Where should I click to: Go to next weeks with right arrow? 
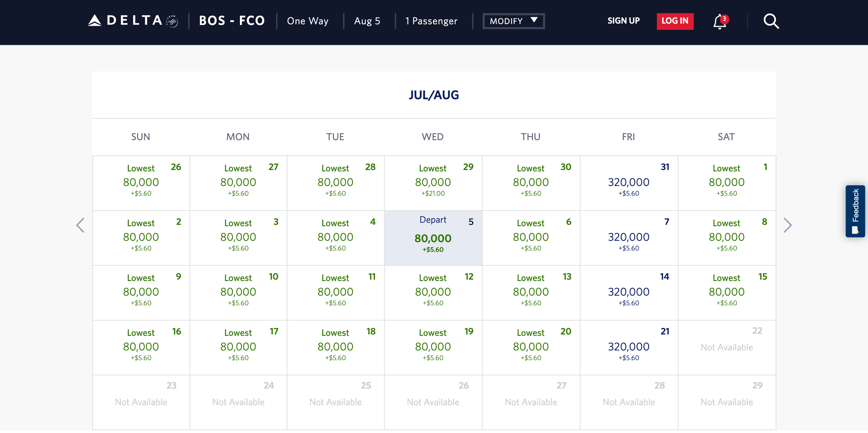click(x=788, y=225)
